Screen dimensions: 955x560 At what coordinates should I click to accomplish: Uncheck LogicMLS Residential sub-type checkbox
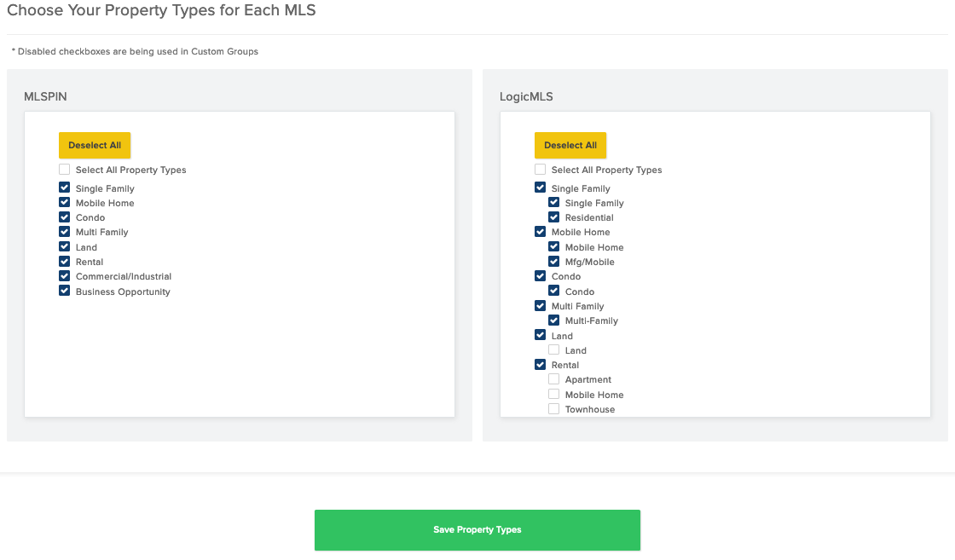tap(553, 216)
